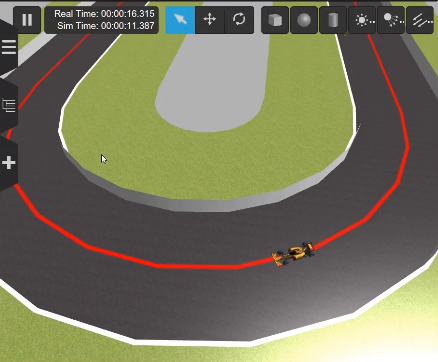Select the orange race car model
The height and width of the screenshot is (362, 438).
293,254
